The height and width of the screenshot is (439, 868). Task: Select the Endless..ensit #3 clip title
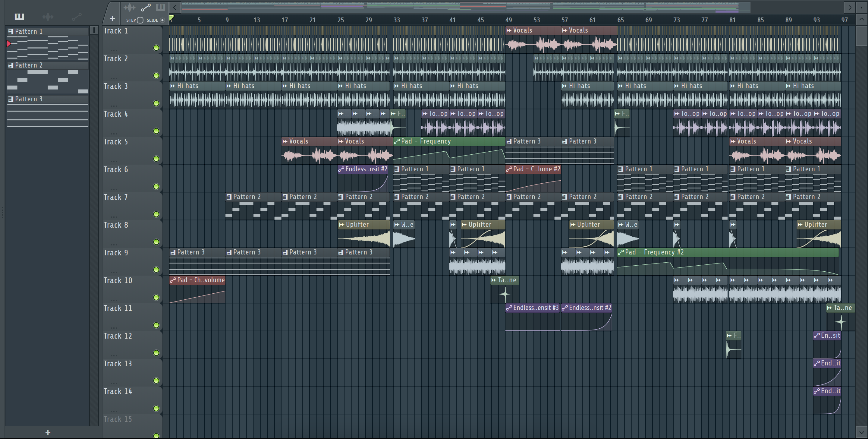(536, 308)
